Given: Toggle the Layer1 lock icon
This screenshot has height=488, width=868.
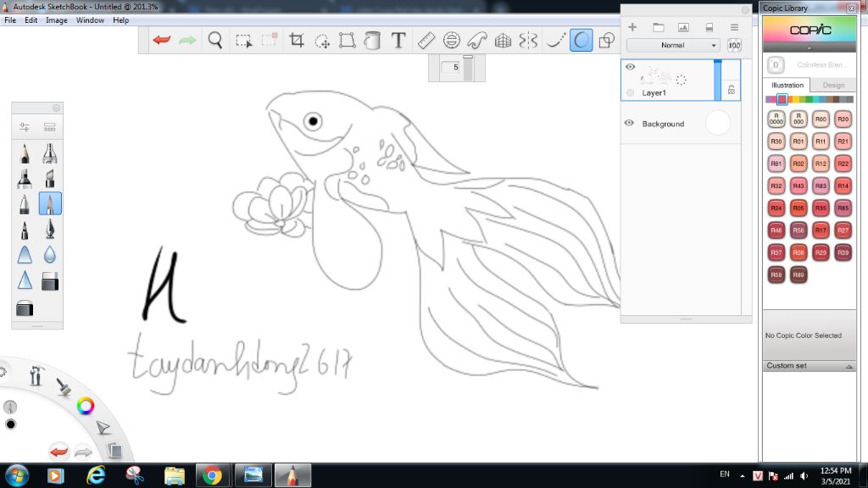Looking at the screenshot, I should (732, 90).
